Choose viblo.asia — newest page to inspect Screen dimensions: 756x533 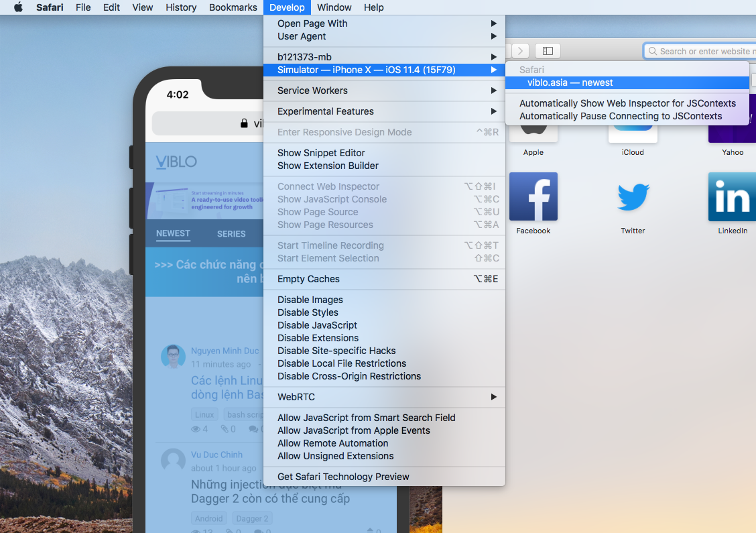pyautogui.click(x=627, y=82)
